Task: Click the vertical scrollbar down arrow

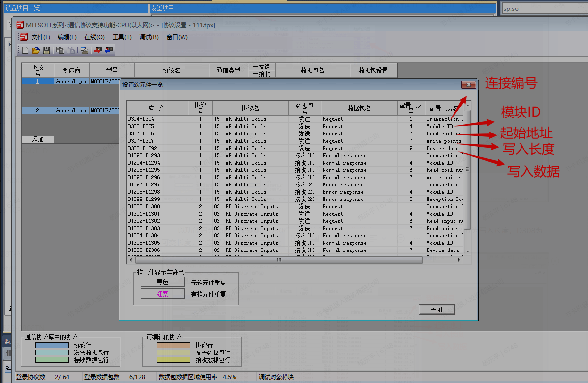Action: pyautogui.click(x=468, y=251)
